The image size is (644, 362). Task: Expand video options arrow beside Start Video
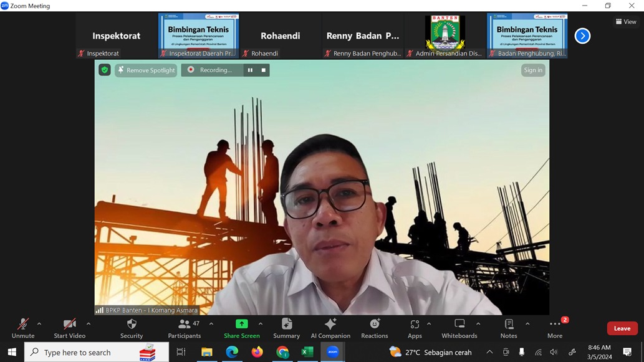[89, 324]
